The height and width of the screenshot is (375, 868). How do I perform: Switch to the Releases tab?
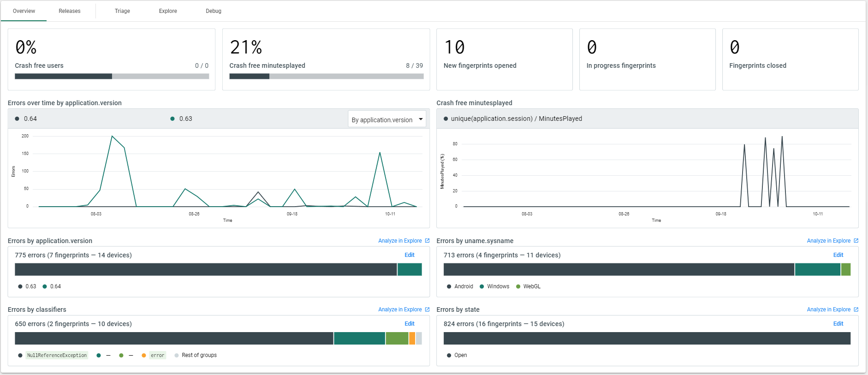(70, 11)
